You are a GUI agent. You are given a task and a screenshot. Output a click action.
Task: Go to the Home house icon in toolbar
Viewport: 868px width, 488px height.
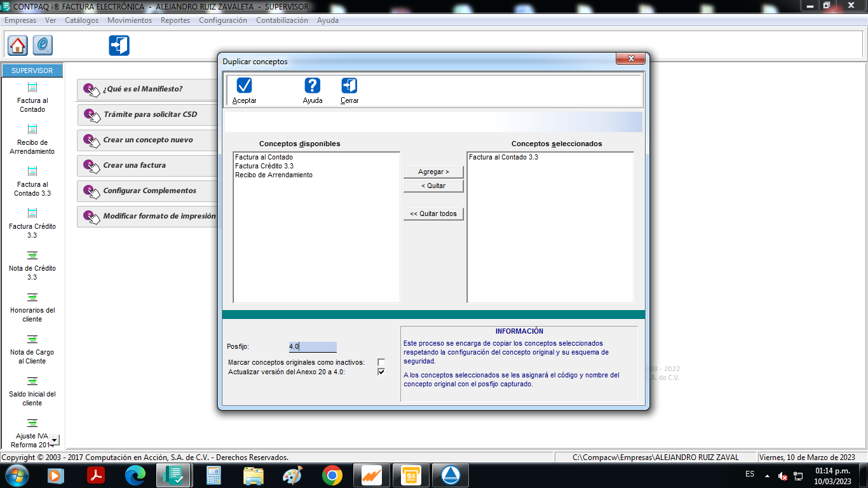point(18,45)
